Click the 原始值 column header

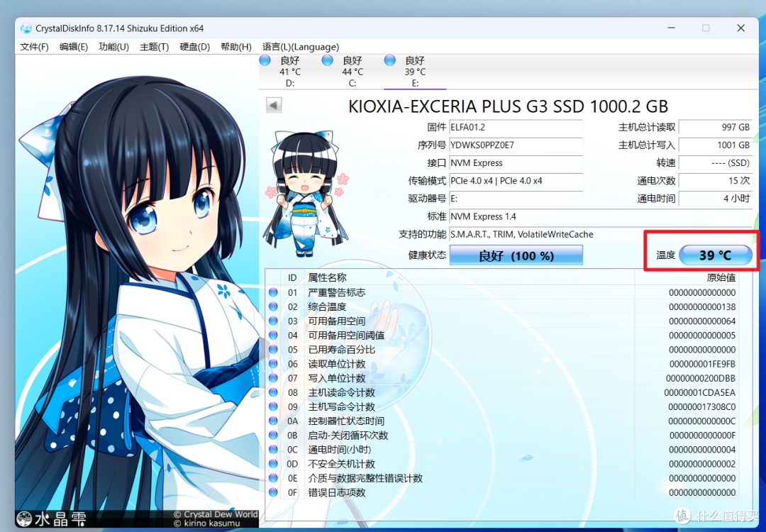pos(687,277)
